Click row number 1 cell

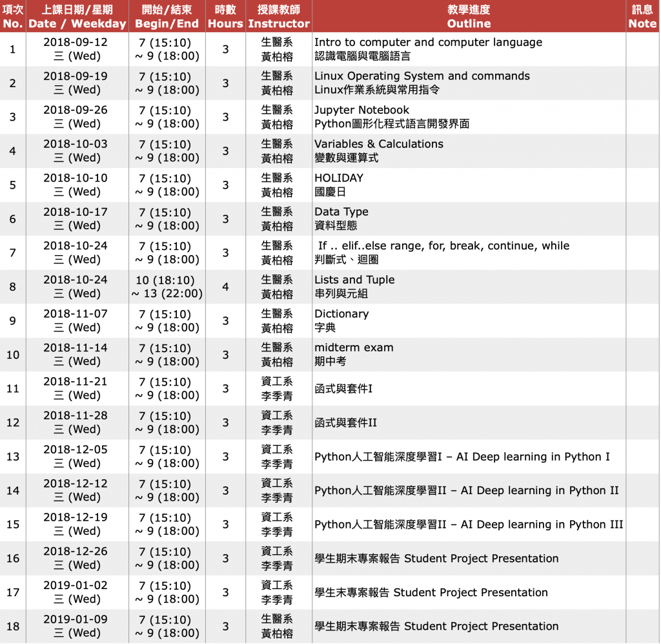point(13,49)
